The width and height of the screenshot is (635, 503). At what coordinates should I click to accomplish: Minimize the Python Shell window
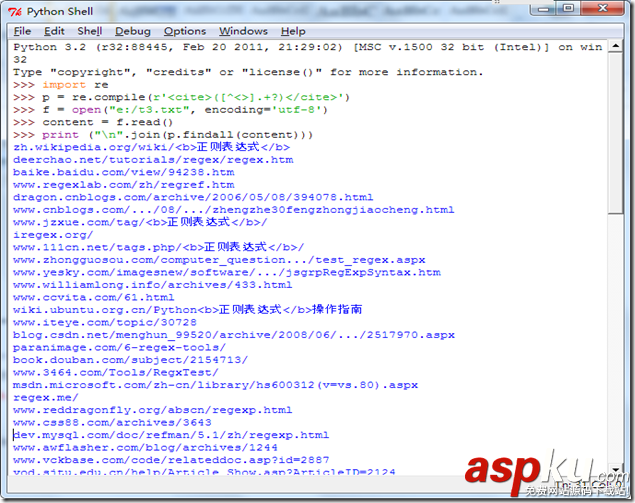coord(543,9)
